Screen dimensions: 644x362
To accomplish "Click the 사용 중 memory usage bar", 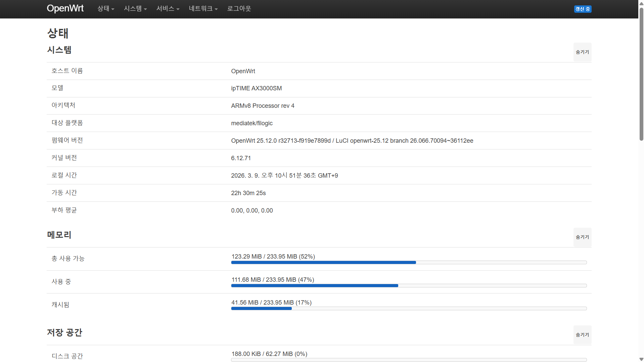I will (409, 286).
